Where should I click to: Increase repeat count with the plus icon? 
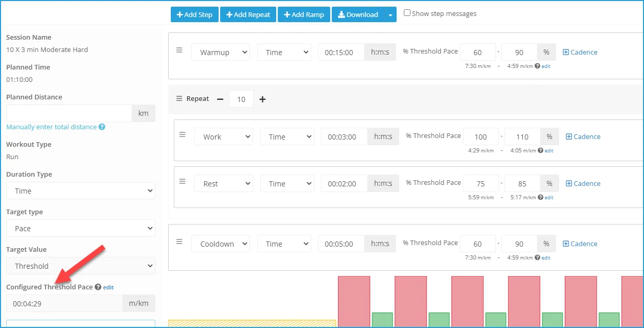pyautogui.click(x=262, y=99)
